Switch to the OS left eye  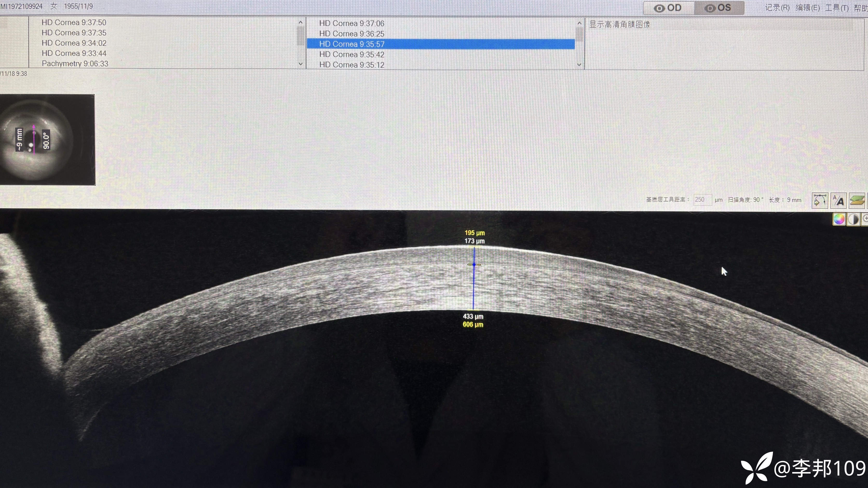point(718,8)
